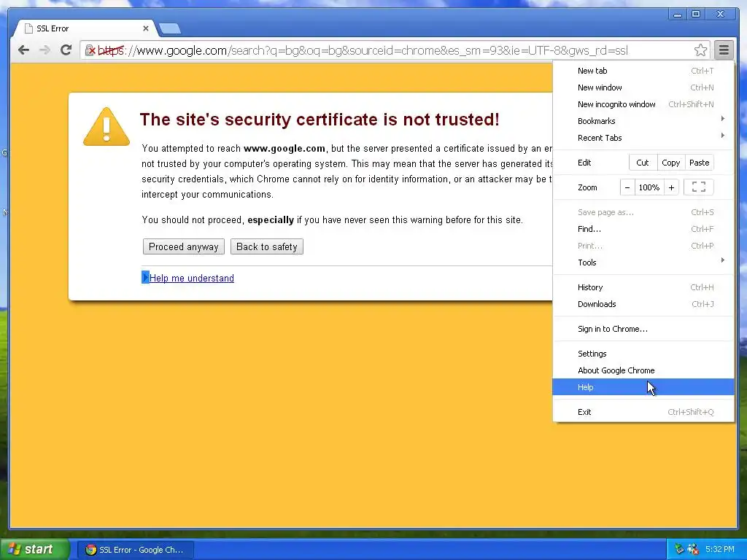Click the Cut button in Edit row
The width and height of the screenshot is (747, 560).
(642, 163)
